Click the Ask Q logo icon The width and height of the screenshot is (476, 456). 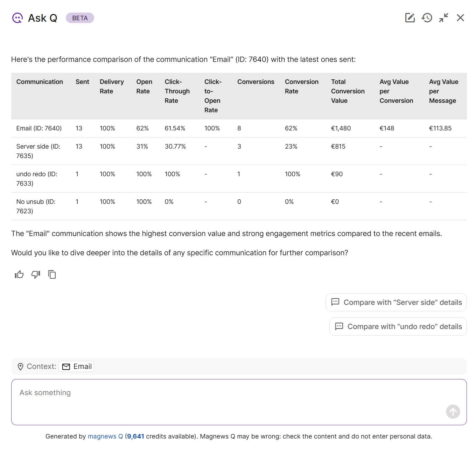point(17,18)
